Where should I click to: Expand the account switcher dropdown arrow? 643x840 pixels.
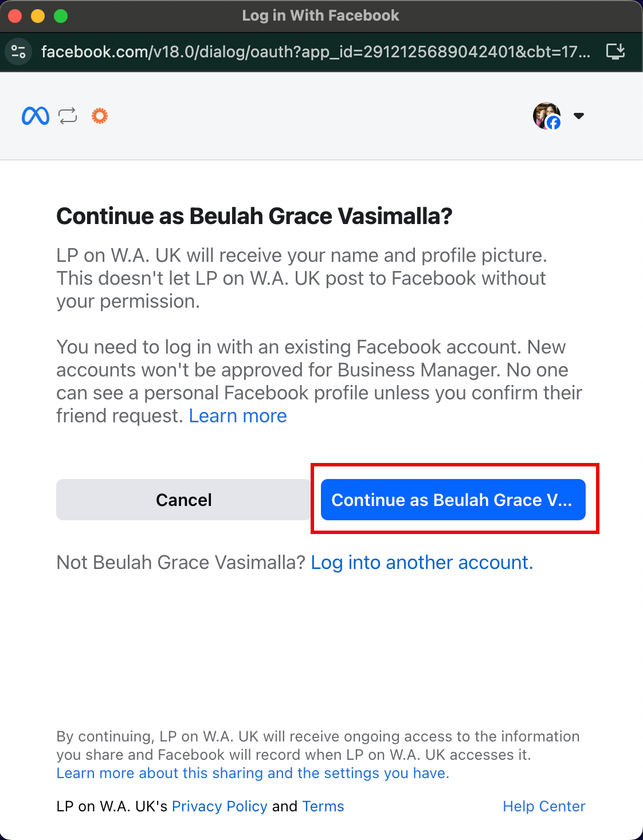tap(579, 116)
